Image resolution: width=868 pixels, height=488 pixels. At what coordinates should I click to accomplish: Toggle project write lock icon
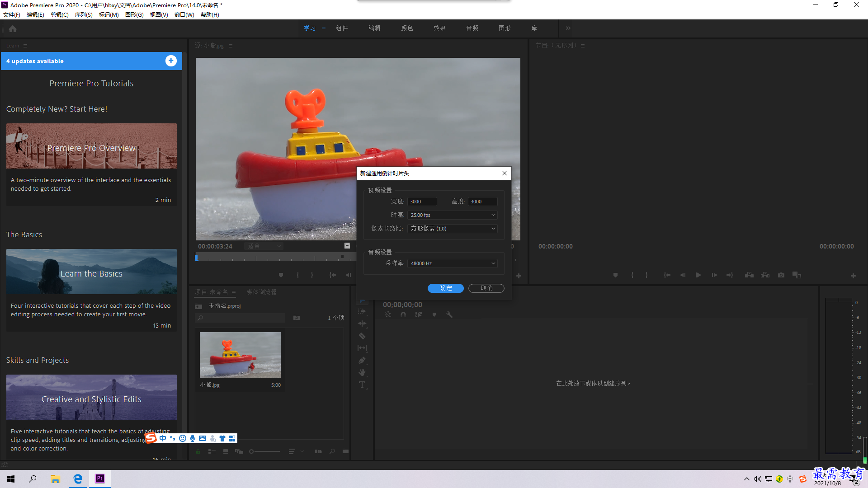pyautogui.click(x=198, y=451)
